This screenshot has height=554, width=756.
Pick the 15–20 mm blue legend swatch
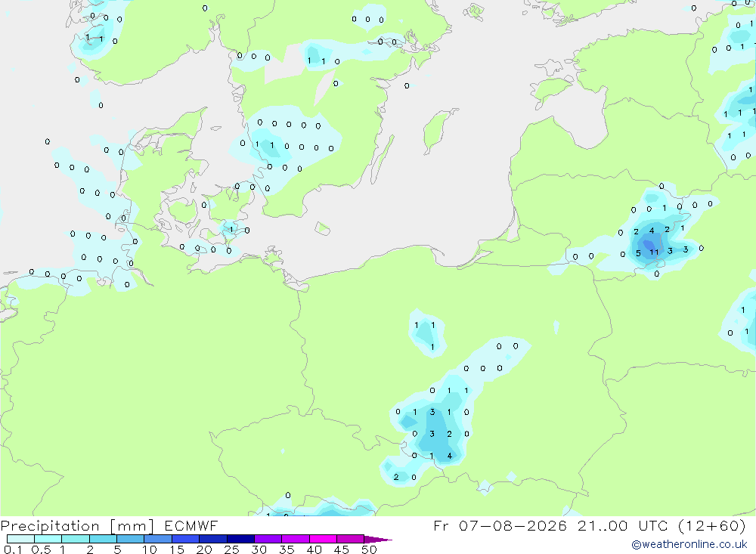(x=185, y=539)
